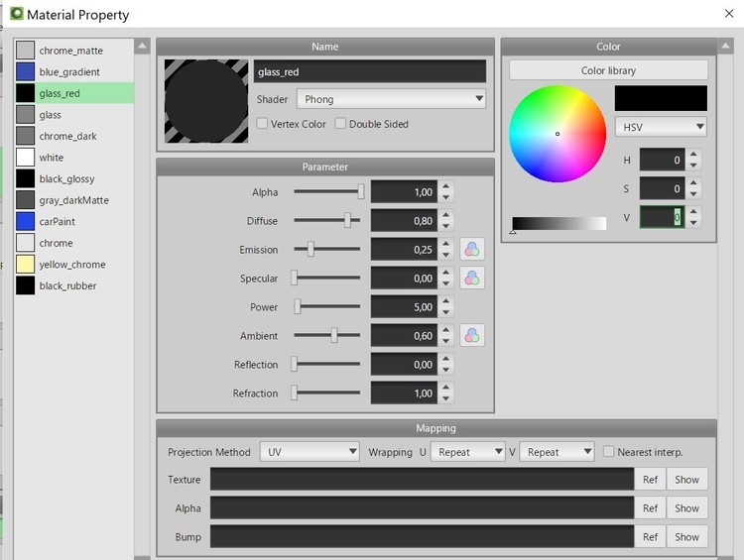Pick a hue on the color wheel
Viewport: 744px width, 560px height.
coord(558,134)
